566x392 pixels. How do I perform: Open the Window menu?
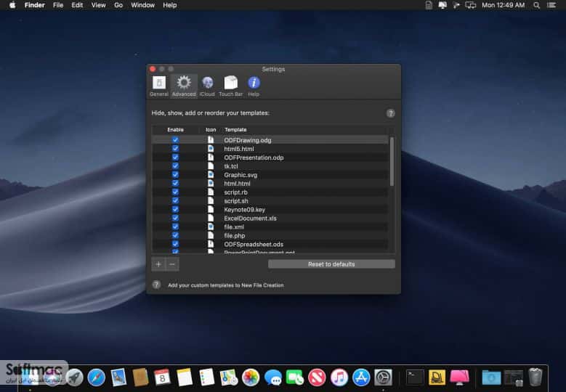pos(142,5)
